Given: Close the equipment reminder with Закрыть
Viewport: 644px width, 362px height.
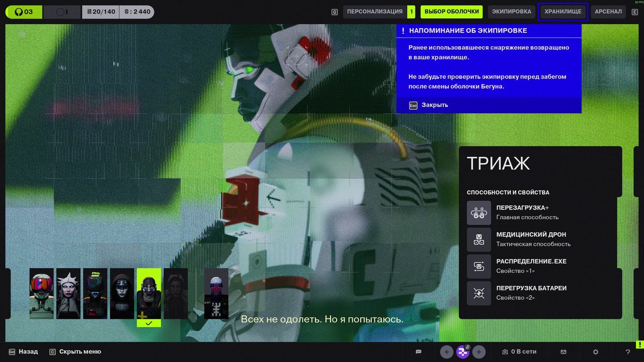Looking at the screenshot, I should (435, 105).
